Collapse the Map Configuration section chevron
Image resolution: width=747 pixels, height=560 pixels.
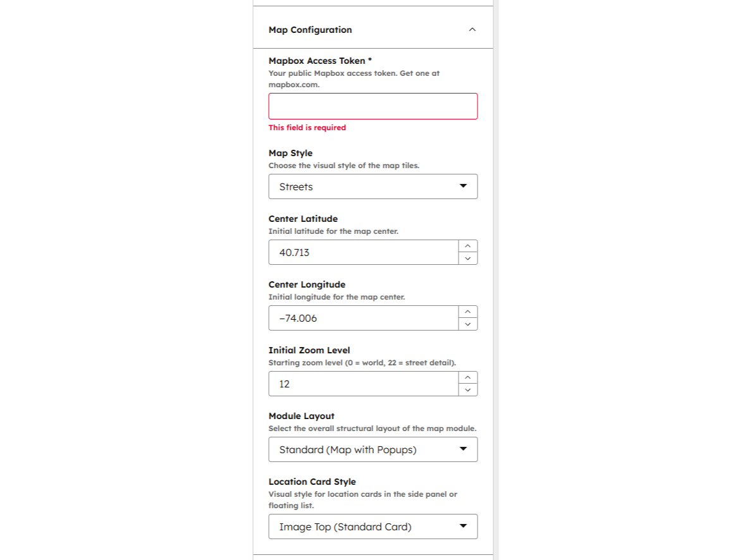[472, 30]
